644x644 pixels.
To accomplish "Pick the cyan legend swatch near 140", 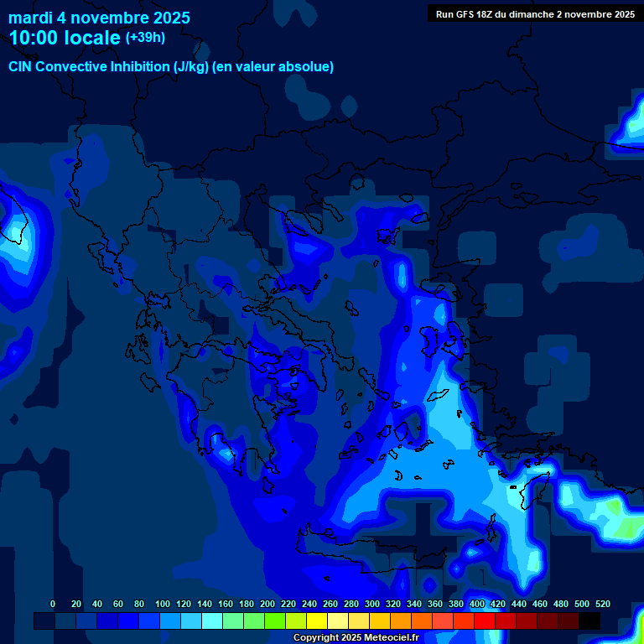I will (212, 621).
